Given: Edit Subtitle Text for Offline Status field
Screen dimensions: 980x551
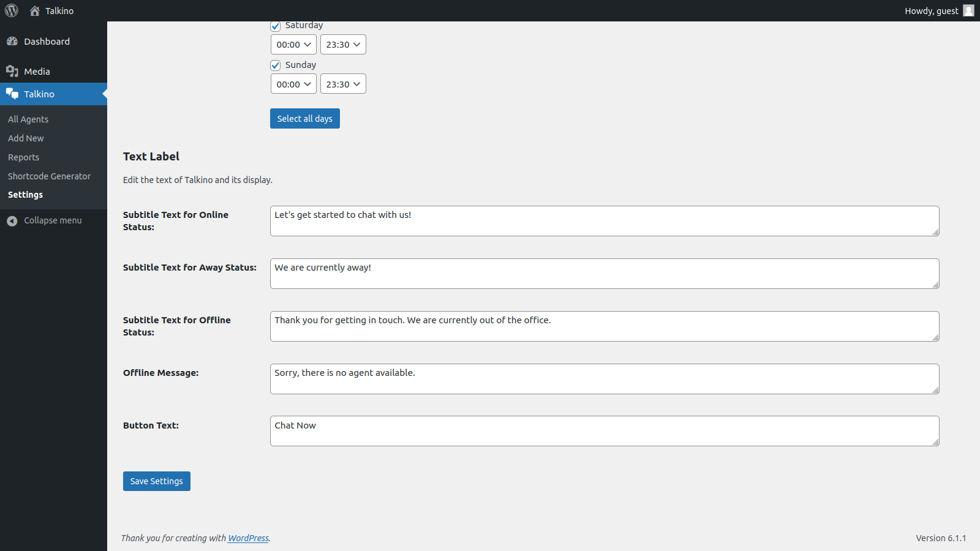Looking at the screenshot, I should click(605, 326).
